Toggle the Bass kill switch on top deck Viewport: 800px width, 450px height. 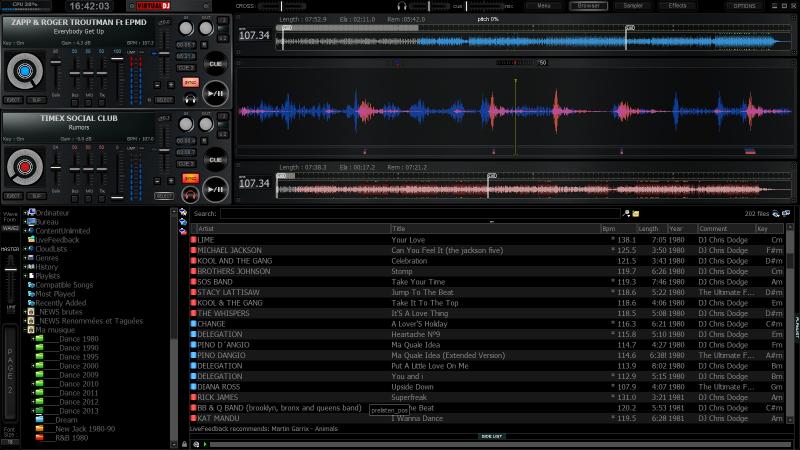[x=75, y=102]
